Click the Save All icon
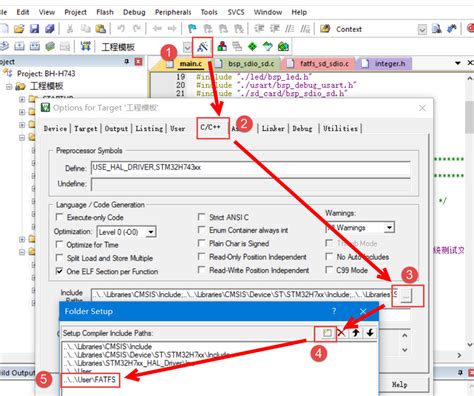Viewport: 474px width, 396px height. click(x=50, y=29)
